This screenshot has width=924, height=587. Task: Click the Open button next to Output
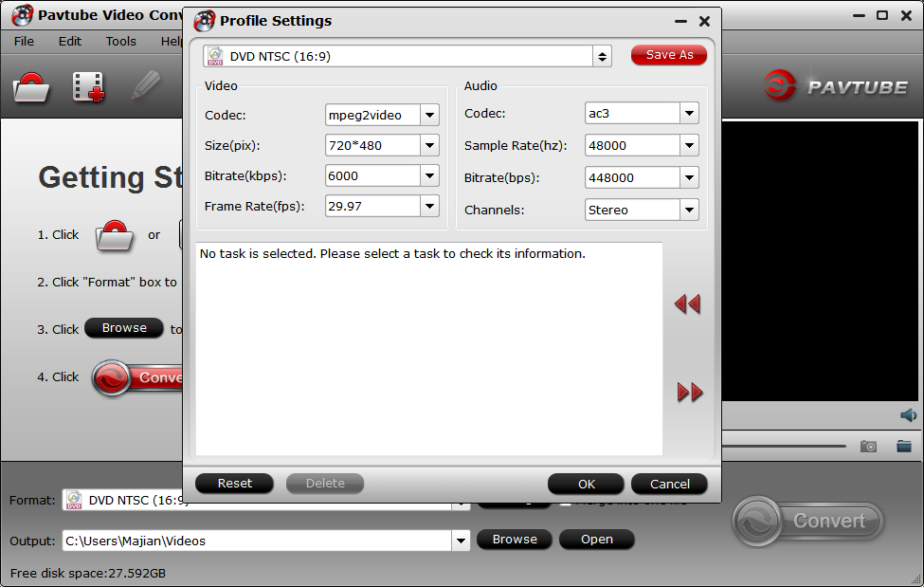tap(596, 540)
